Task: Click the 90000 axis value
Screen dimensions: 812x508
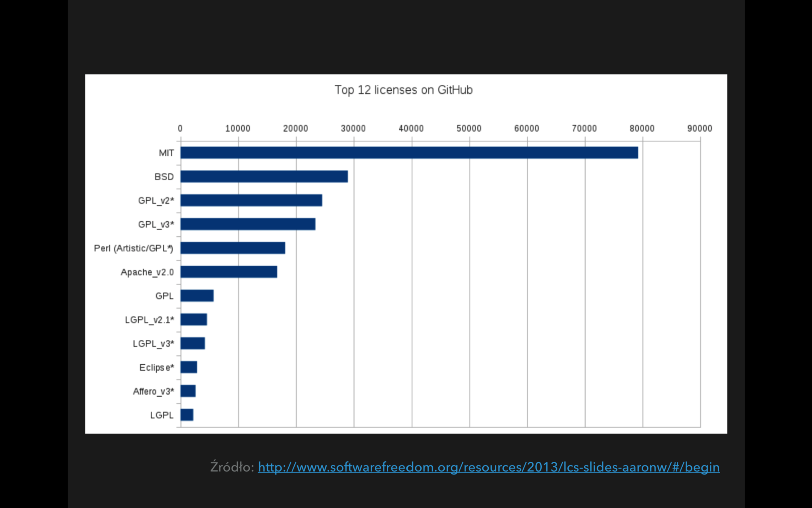Action: (699, 128)
